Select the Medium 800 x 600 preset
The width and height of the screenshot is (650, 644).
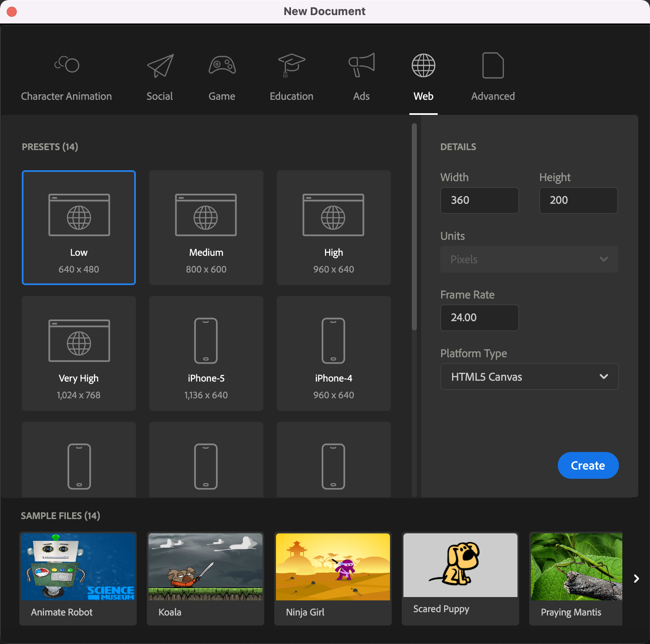(206, 228)
